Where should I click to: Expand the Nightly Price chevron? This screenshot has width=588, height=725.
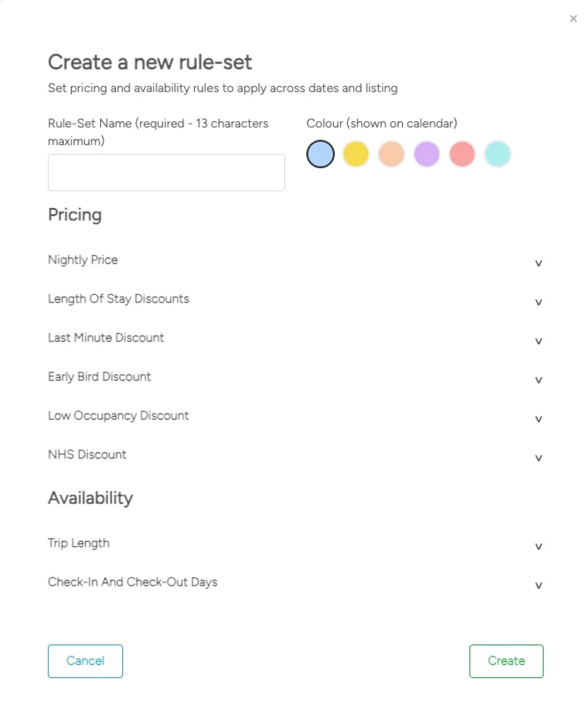click(x=538, y=263)
